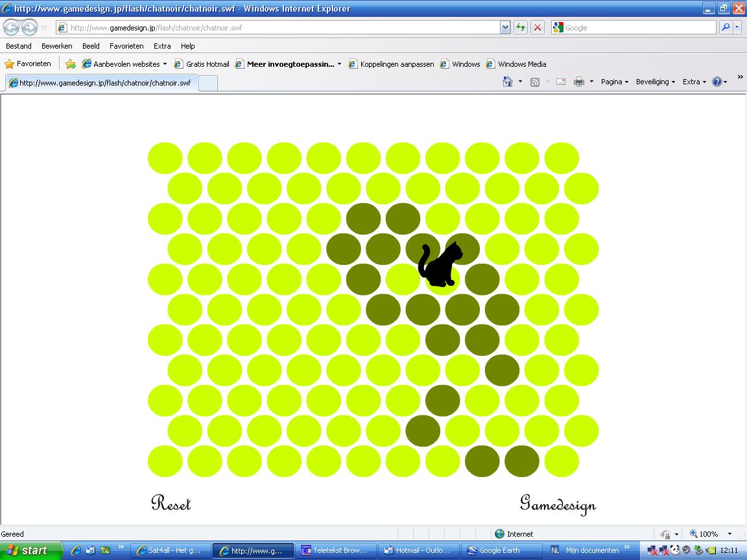
Task: Click the protected mode status icon
Action: 665,534
